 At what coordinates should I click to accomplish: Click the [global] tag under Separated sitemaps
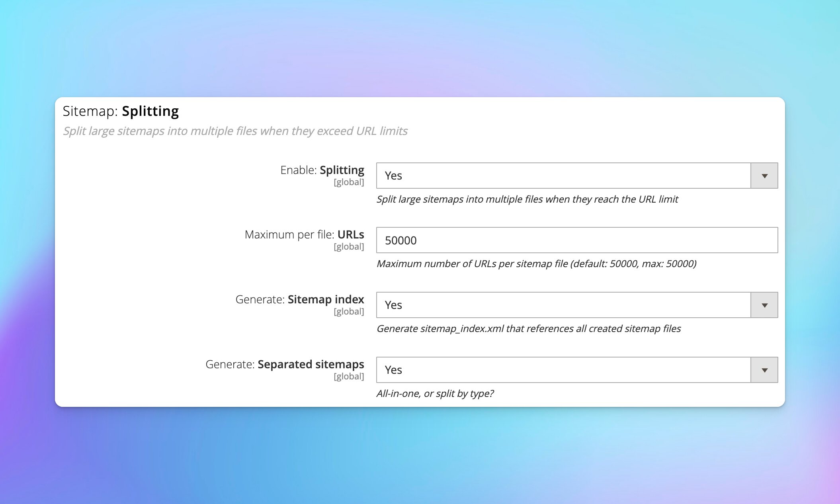[x=349, y=377]
